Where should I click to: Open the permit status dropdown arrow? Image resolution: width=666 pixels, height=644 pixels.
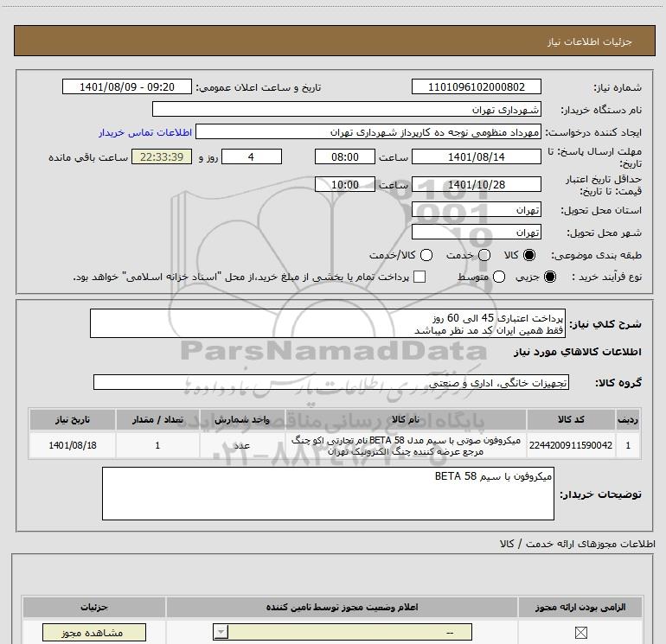point(221,632)
